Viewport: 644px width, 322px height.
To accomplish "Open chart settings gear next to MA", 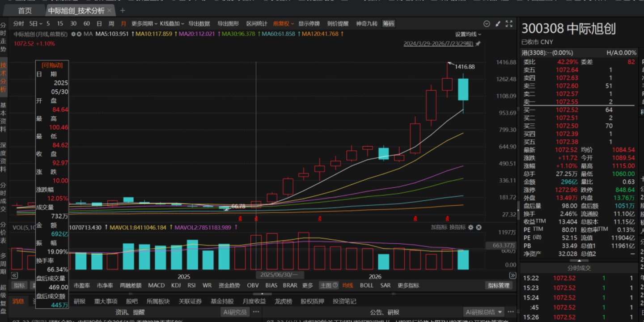I will coord(73,34).
